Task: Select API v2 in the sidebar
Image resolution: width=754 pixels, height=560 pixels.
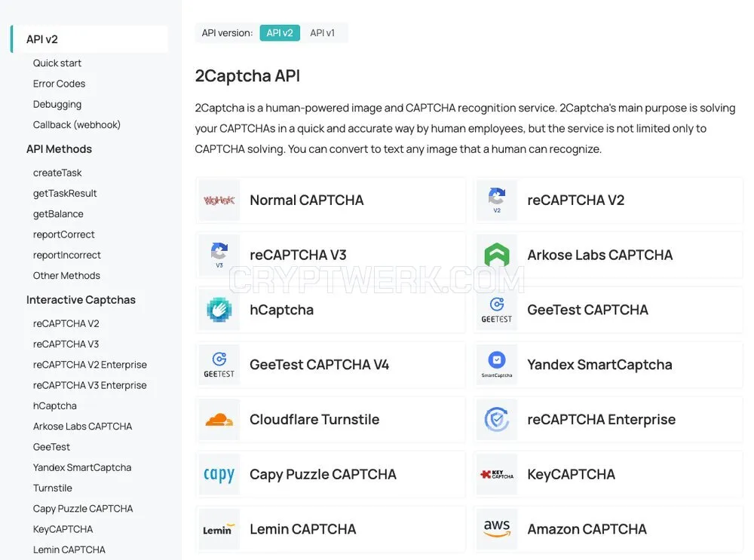Action: pos(90,39)
